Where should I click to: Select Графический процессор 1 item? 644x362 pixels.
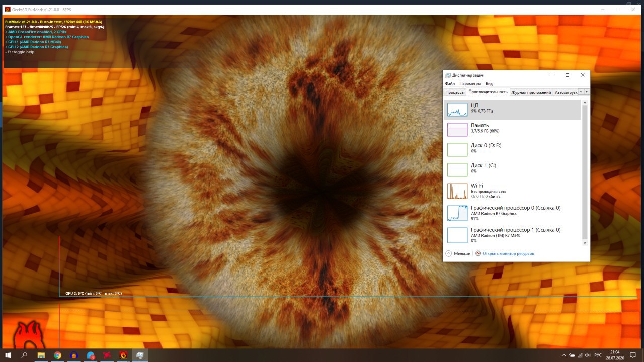pyautogui.click(x=512, y=235)
